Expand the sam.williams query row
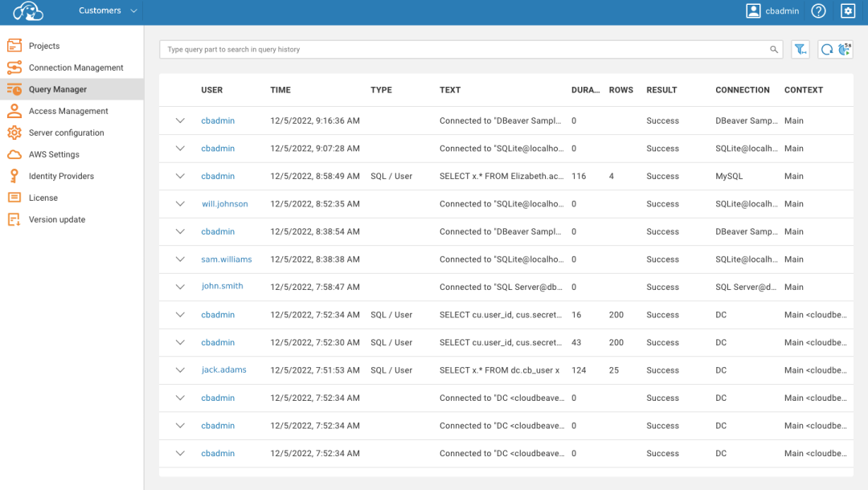 180,259
